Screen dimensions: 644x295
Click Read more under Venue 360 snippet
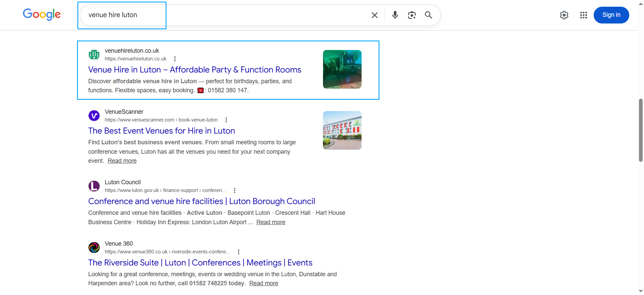[264, 283]
